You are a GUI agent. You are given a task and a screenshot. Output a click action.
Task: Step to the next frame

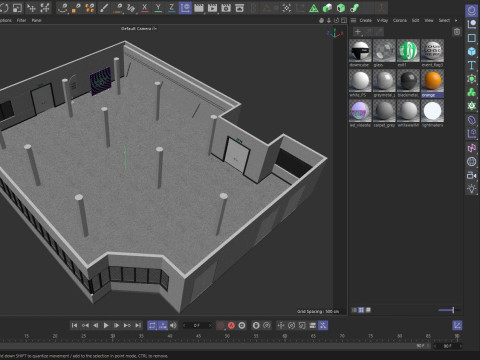(117, 325)
